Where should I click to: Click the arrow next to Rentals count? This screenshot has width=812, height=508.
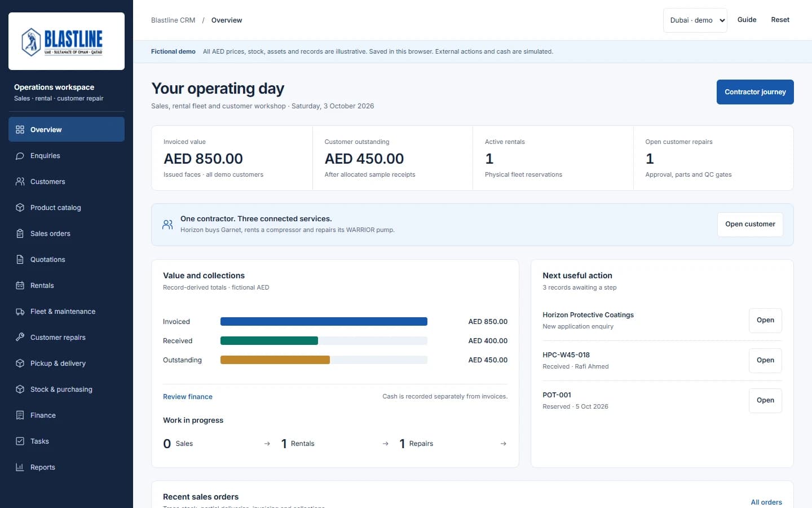coord(386,444)
